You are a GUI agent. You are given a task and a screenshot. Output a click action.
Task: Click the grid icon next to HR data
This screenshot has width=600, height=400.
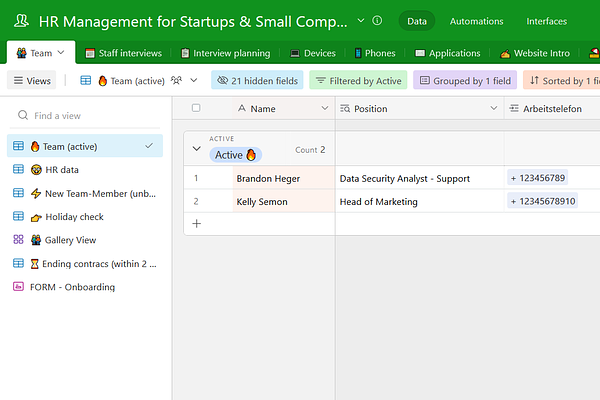coord(18,169)
